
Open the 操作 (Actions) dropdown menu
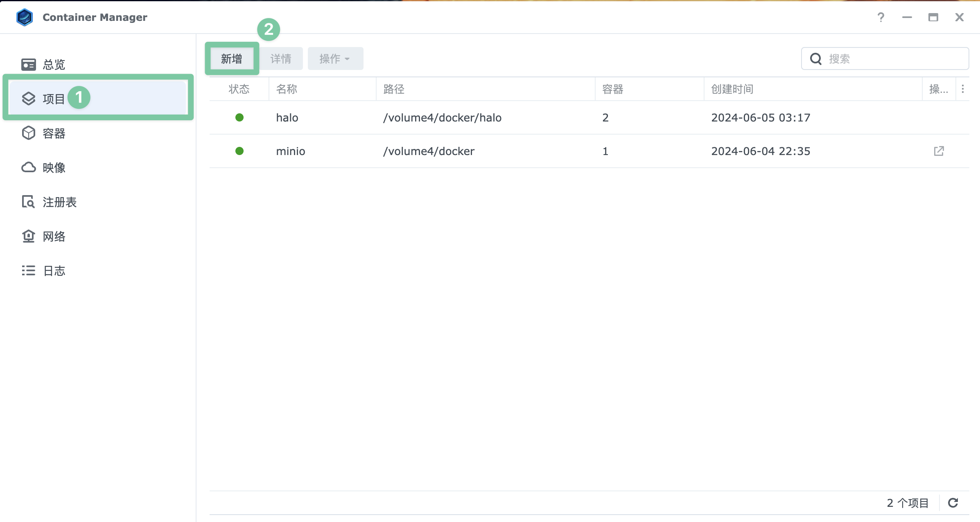tap(335, 58)
